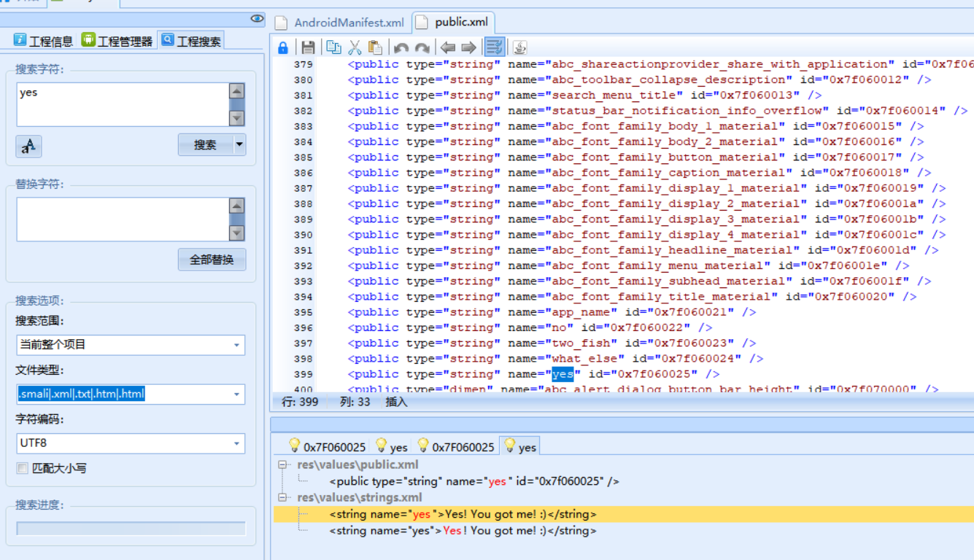Click the 全部替换 replace-all button

pyautogui.click(x=212, y=259)
